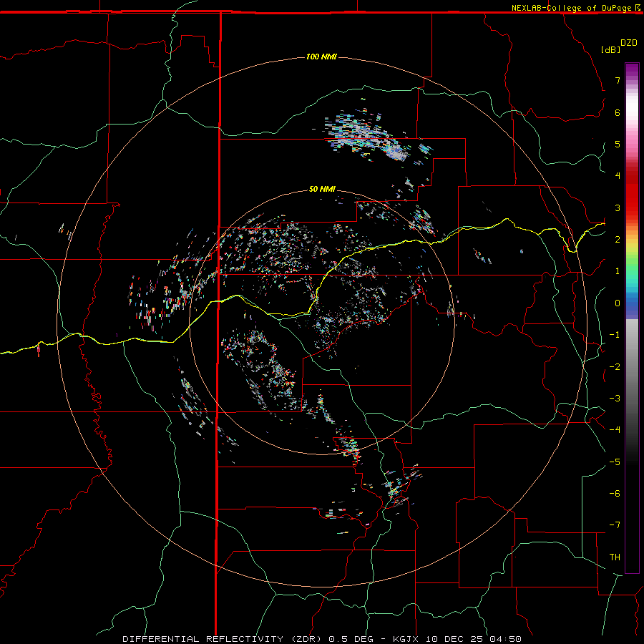644x644 pixels.
Task: Click the DZD legend title
Action: pos(629,43)
